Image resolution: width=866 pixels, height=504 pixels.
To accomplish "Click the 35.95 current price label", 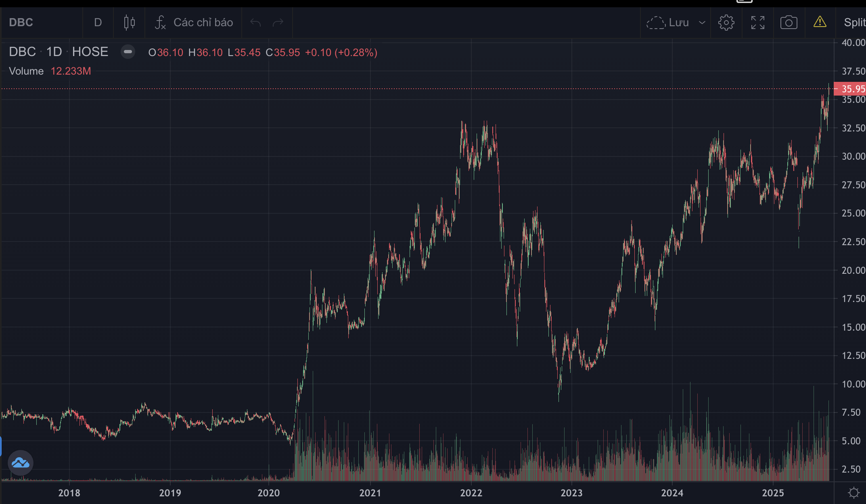I will (x=850, y=89).
